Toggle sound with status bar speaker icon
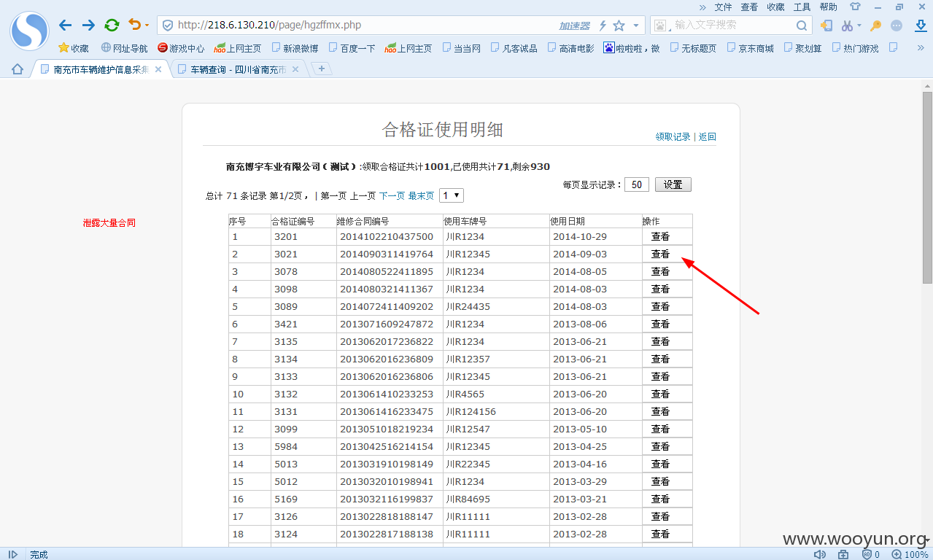The image size is (933, 560). 819,554
